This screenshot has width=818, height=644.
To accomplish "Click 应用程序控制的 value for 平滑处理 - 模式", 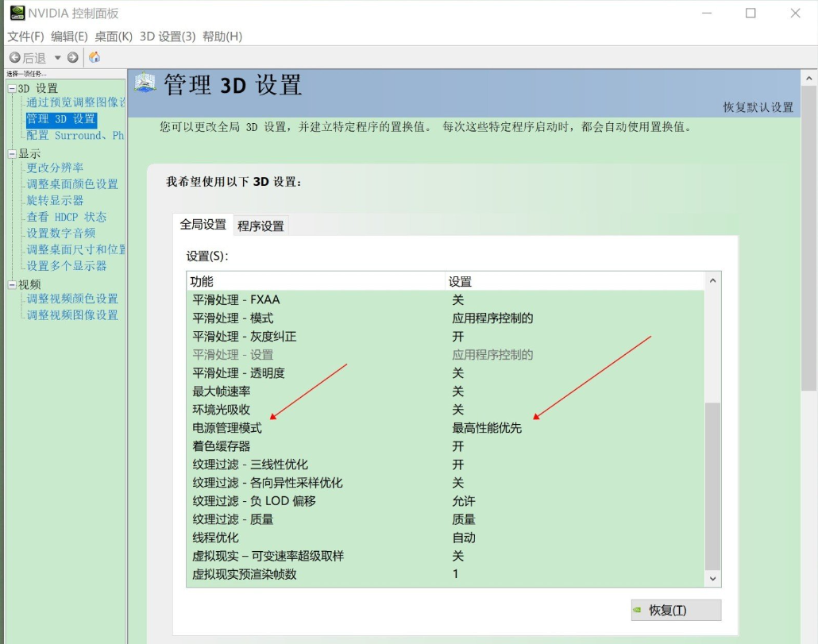I will point(492,318).
